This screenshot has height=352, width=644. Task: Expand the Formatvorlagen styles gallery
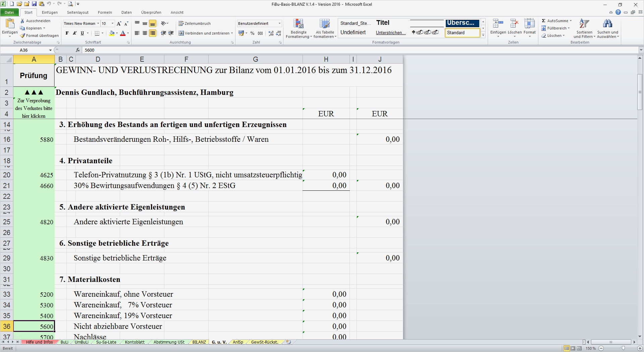[x=483, y=35]
